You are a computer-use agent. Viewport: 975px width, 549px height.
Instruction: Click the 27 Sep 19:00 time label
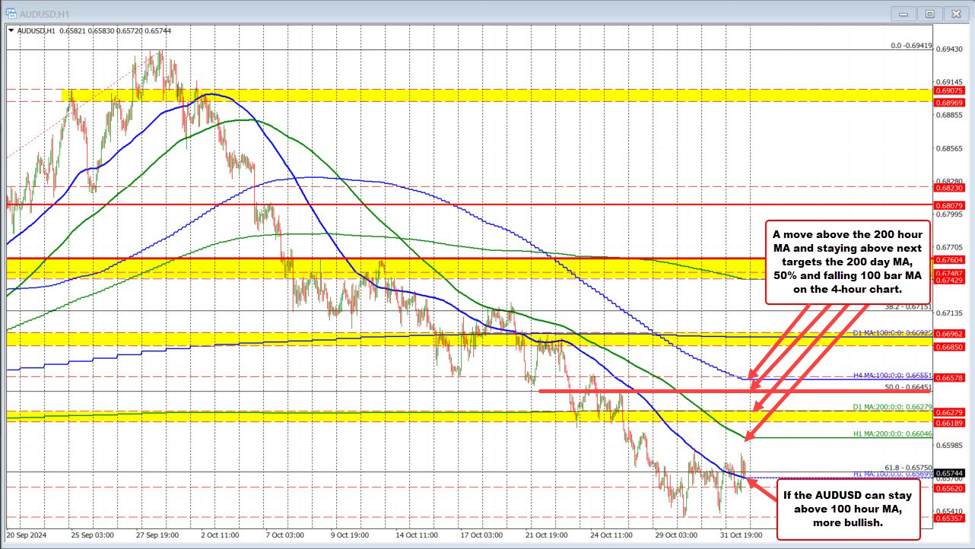point(158,535)
